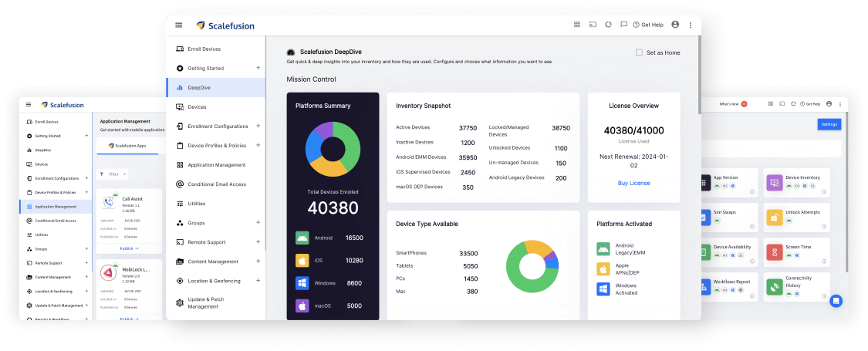Viewport: 868px width, 351px height.
Task: Select Enroll Devices in front sidebar
Action: (x=216, y=49)
